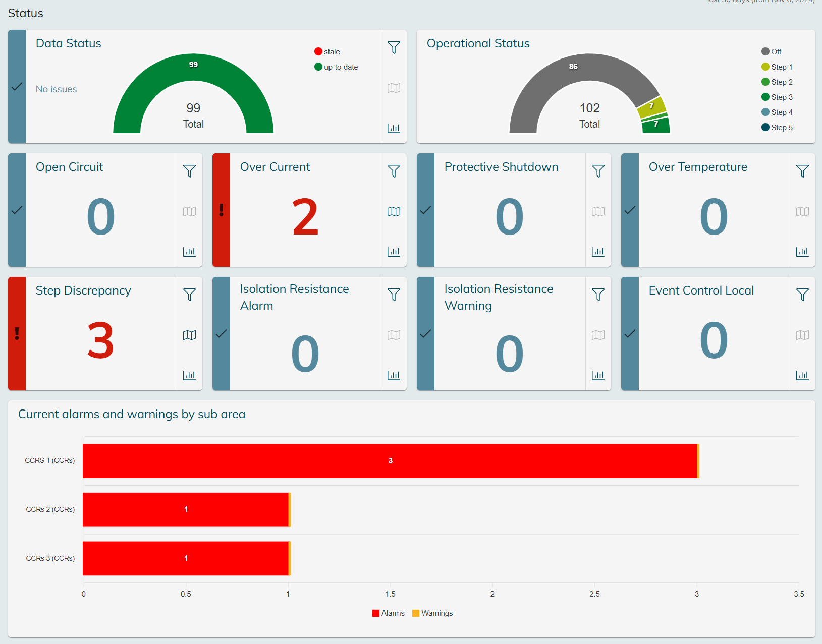This screenshot has height=644, width=822.
Task: Open chart for Isolation Resistance Alarm card
Action: tap(394, 375)
